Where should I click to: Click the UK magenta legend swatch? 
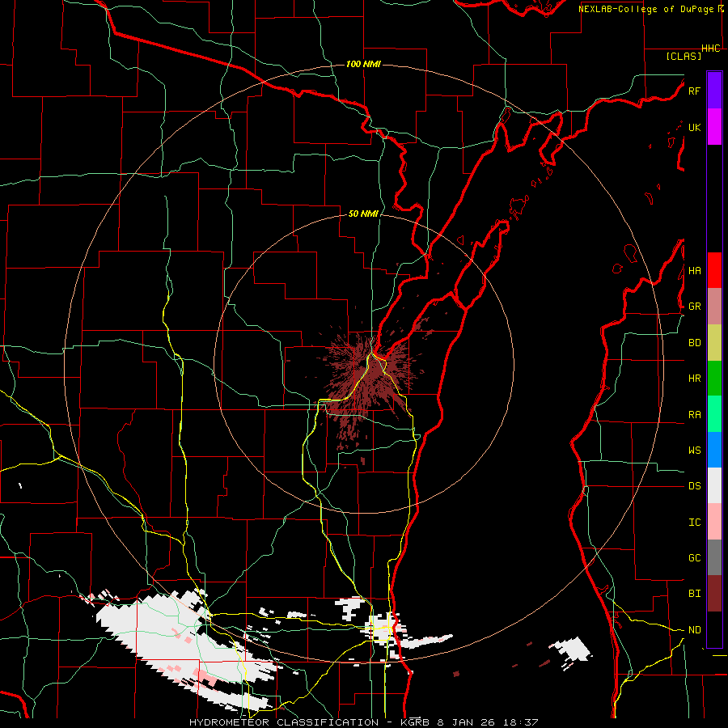(714, 127)
